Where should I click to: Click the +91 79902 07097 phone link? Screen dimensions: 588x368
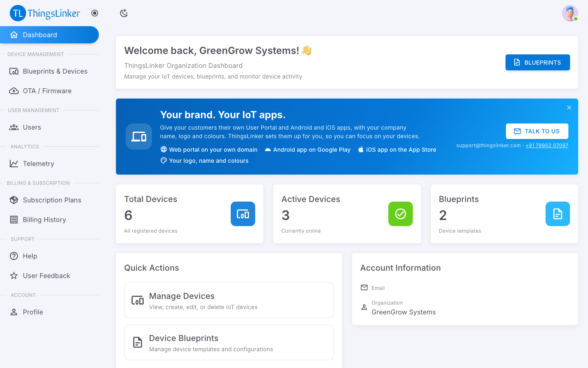click(547, 146)
